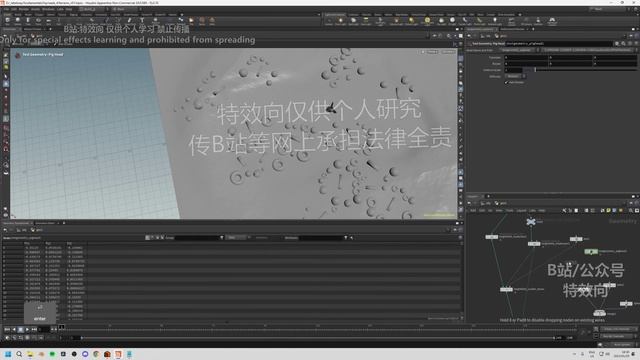Click the network editor find-node magnifier icon

(x=631, y=210)
